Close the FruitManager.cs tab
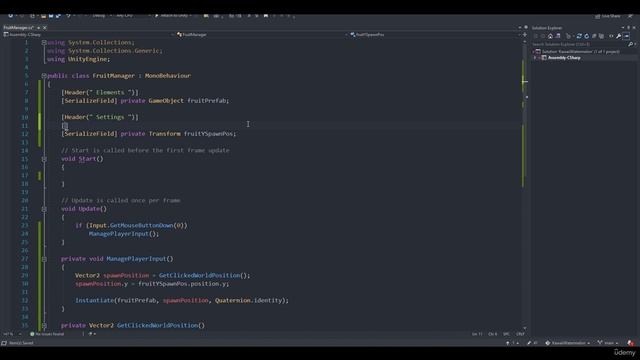The image size is (640, 360). coord(45,28)
